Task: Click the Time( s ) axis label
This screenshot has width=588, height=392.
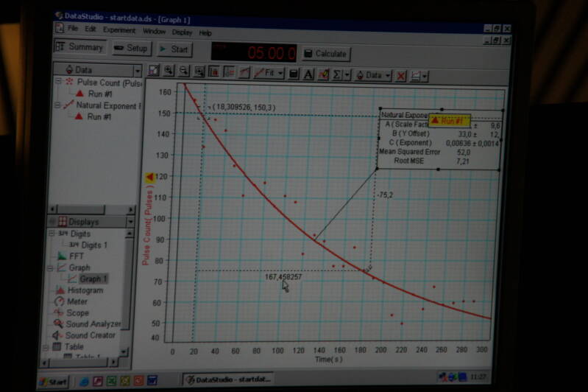Action: pos(328,360)
